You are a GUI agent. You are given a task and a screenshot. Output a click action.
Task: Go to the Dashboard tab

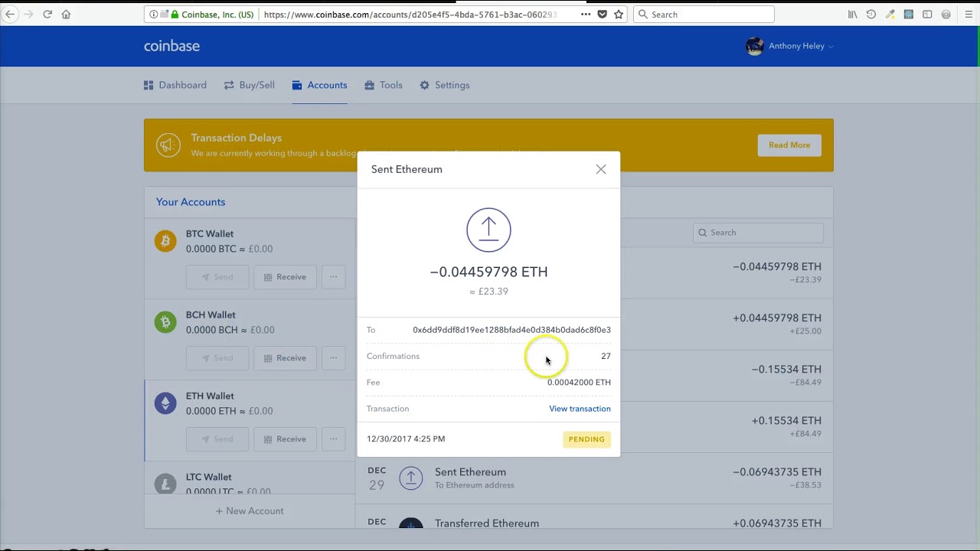[175, 85]
